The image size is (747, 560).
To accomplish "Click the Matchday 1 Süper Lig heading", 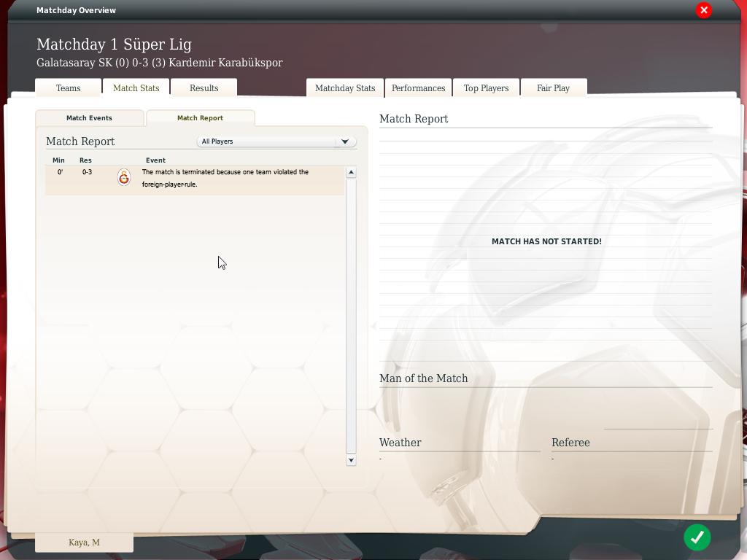I will click(114, 44).
